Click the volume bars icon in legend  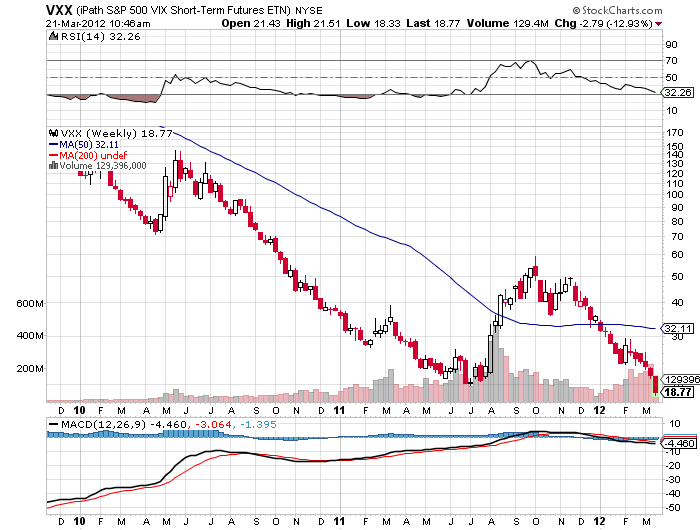click(53, 166)
